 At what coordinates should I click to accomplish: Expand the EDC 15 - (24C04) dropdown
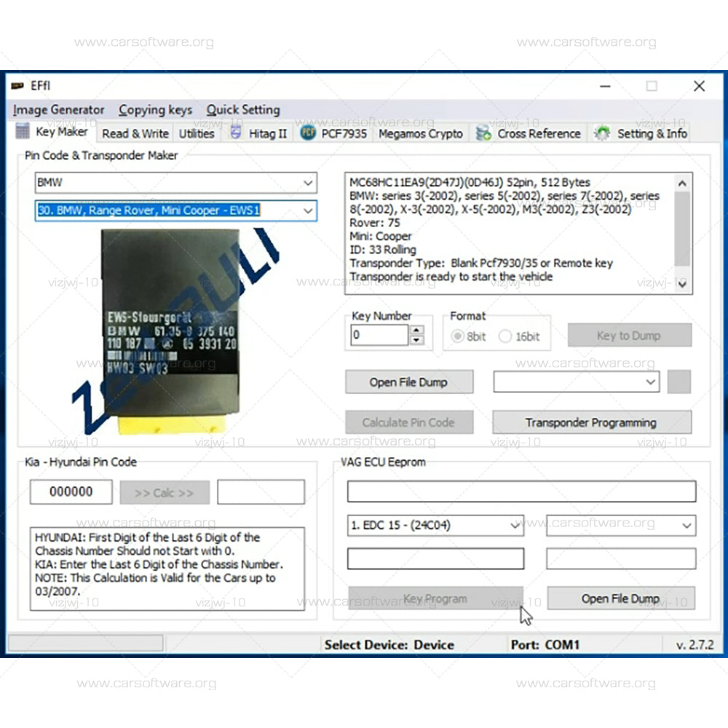515,526
